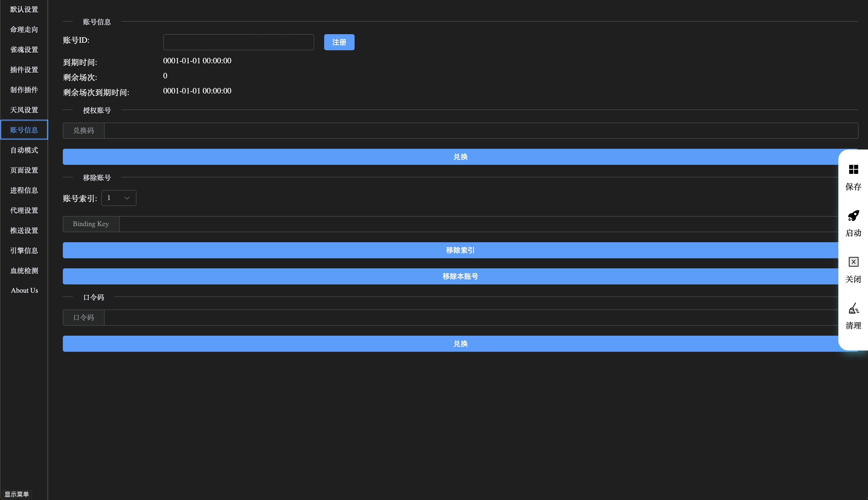Go to 命理走向 in the sidebar
The height and width of the screenshot is (500, 868).
(x=24, y=30)
